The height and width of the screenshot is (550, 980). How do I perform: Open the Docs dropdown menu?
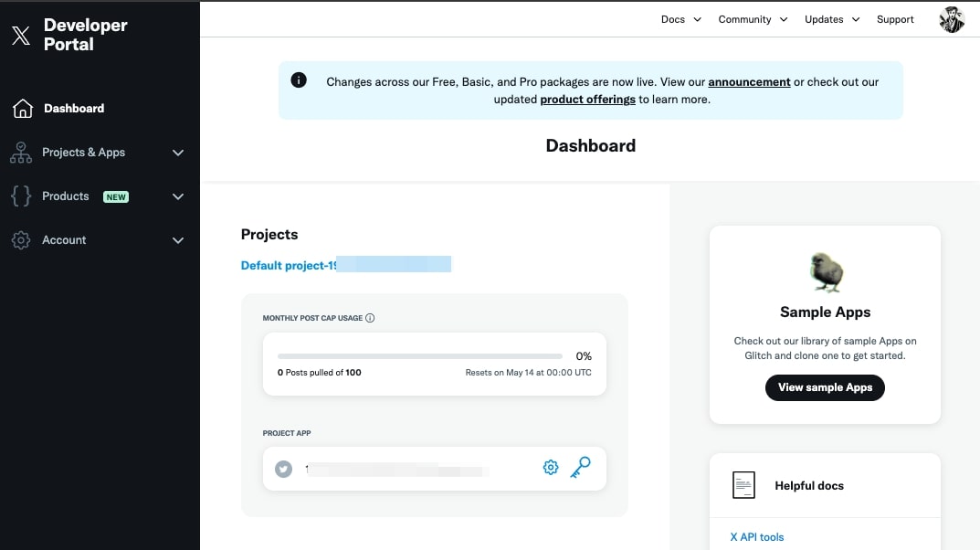[x=681, y=19]
